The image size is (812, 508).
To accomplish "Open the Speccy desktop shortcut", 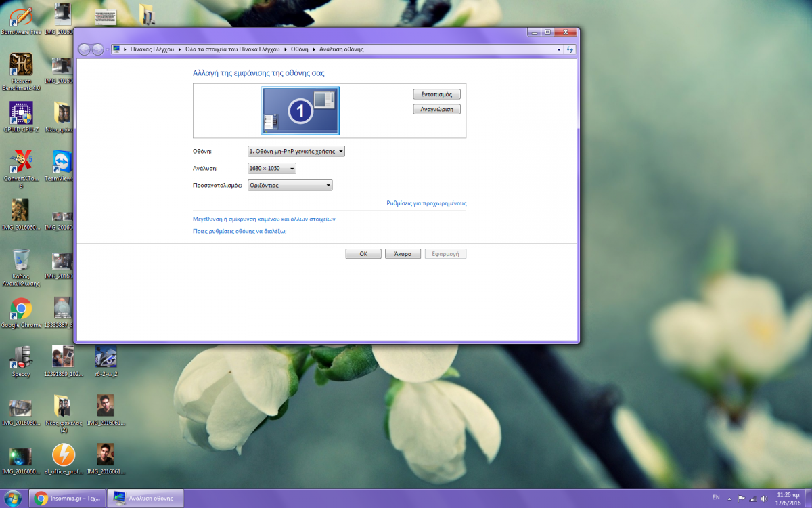I will tap(21, 362).
